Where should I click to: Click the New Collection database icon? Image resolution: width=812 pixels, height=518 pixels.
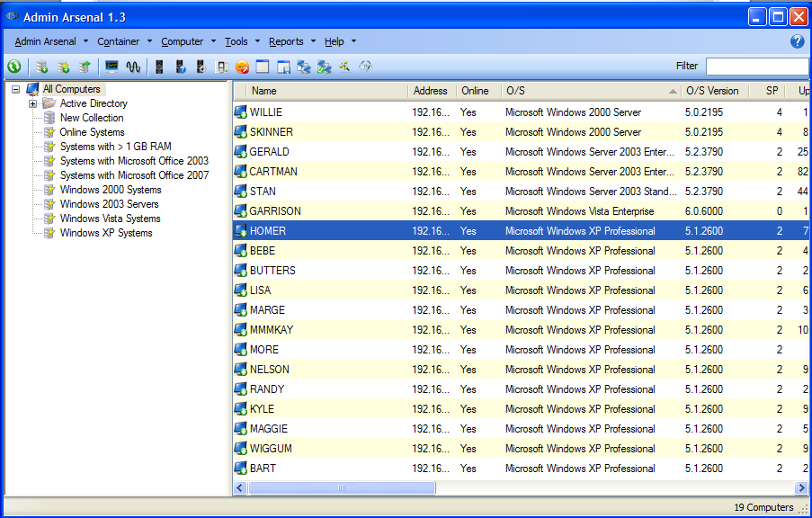coord(49,118)
